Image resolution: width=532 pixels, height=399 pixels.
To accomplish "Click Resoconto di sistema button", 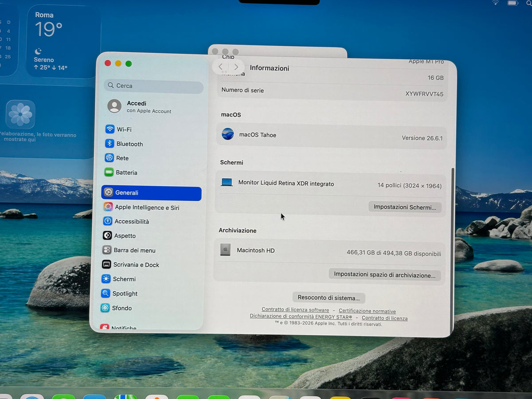I will (329, 297).
